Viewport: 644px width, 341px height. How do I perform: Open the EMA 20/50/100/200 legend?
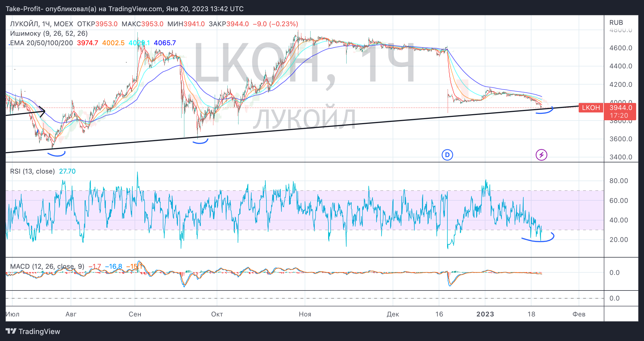[x=41, y=43]
